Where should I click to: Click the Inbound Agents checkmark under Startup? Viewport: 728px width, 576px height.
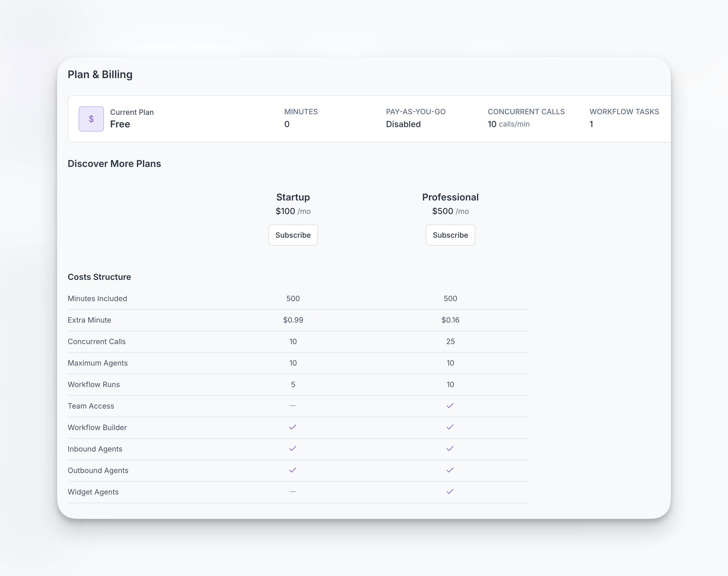point(293,449)
